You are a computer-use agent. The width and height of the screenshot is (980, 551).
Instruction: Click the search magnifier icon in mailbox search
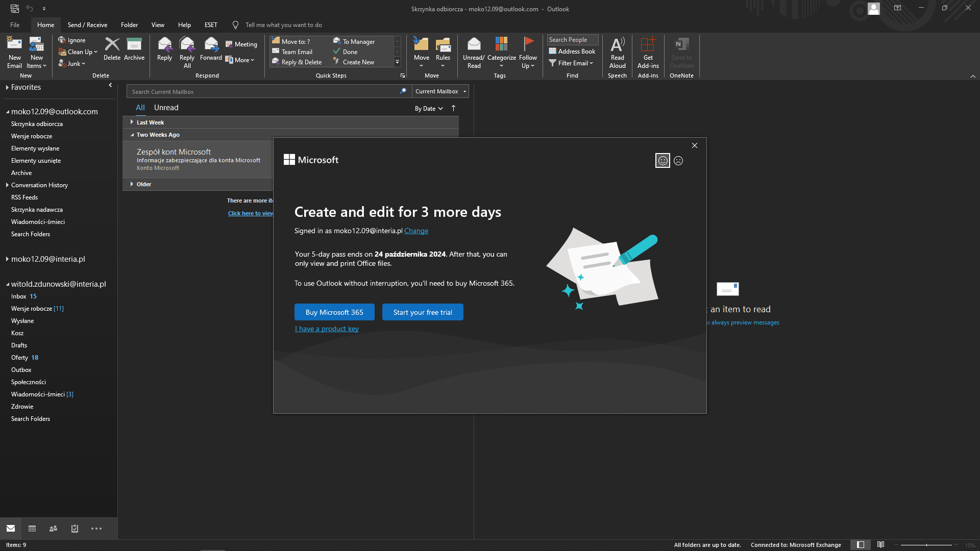(403, 91)
